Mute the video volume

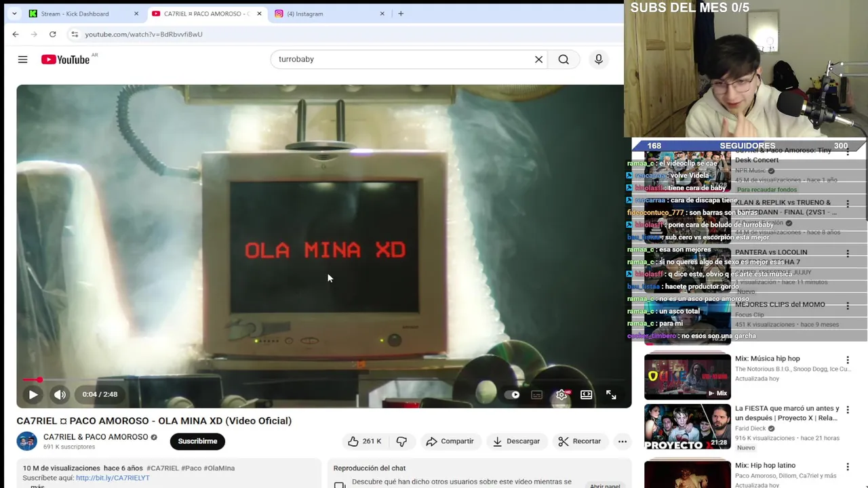pyautogui.click(x=60, y=394)
